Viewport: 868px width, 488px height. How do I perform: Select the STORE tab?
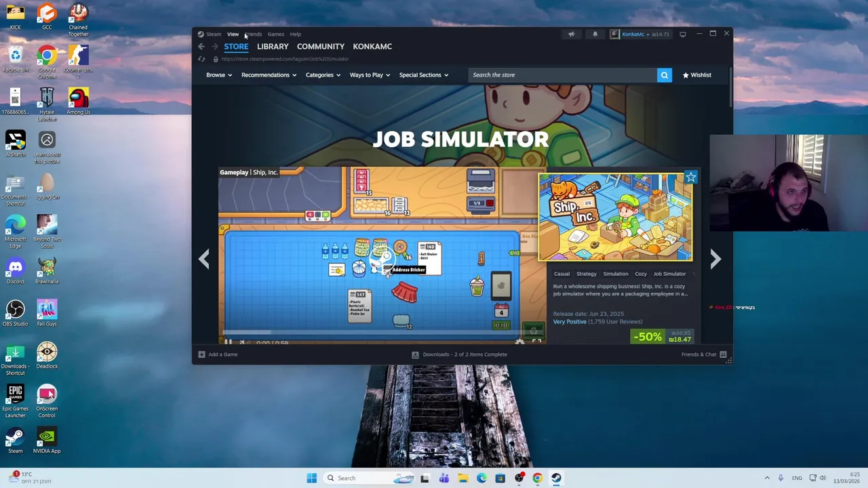coord(236,47)
